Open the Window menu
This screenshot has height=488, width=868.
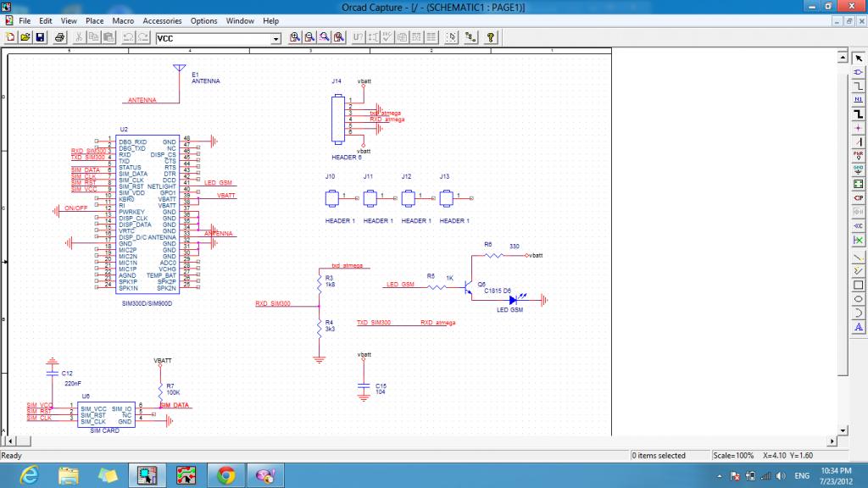click(x=240, y=20)
